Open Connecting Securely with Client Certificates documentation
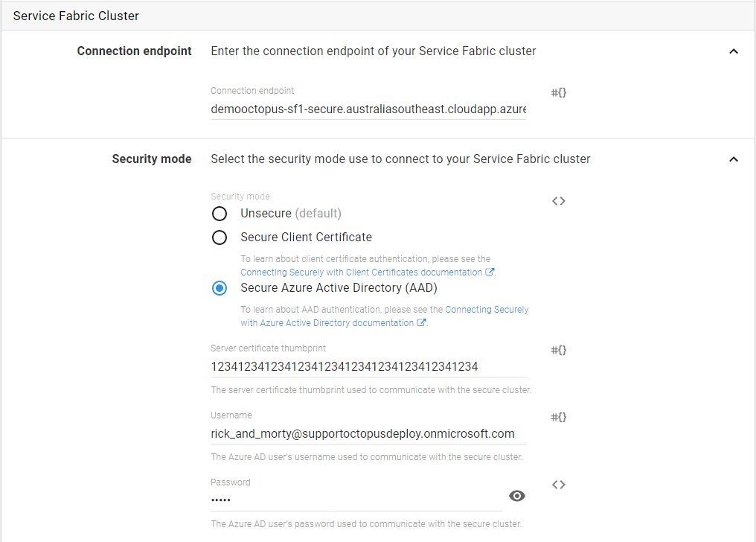 pyautogui.click(x=362, y=272)
